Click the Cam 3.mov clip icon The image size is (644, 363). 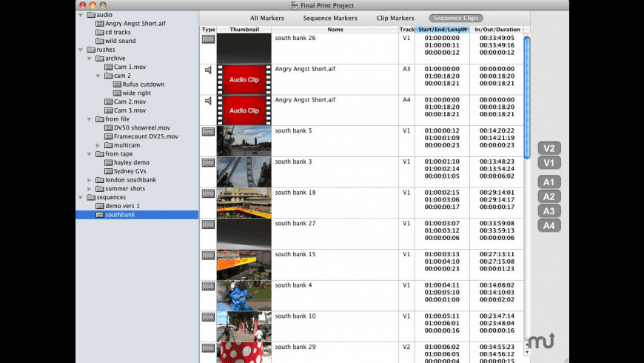click(108, 110)
